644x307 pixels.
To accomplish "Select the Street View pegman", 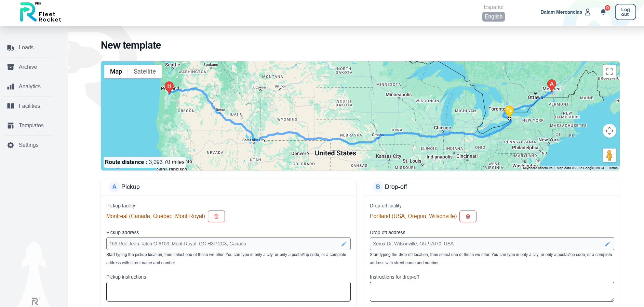I will (609, 155).
